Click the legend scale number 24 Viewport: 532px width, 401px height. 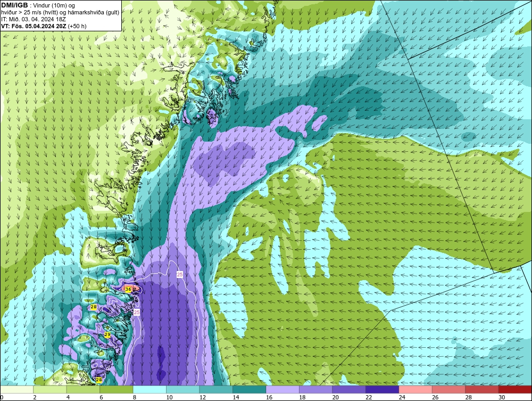402,397
